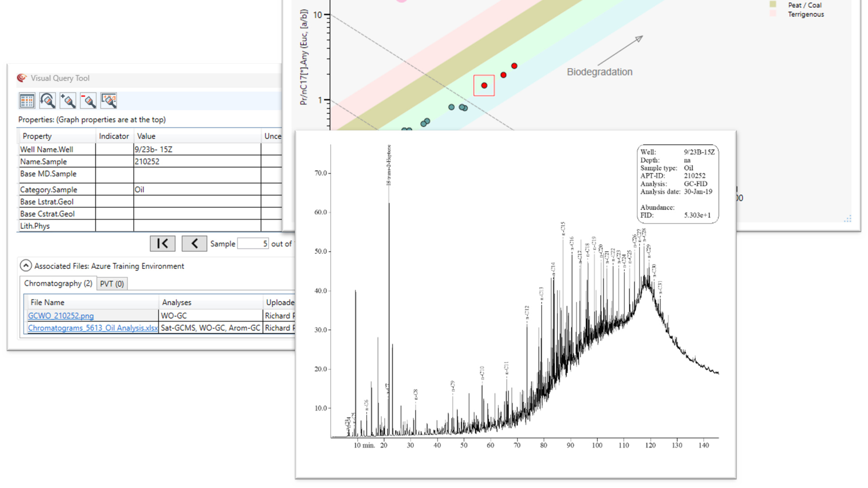Jump to the first sample button

(x=163, y=244)
